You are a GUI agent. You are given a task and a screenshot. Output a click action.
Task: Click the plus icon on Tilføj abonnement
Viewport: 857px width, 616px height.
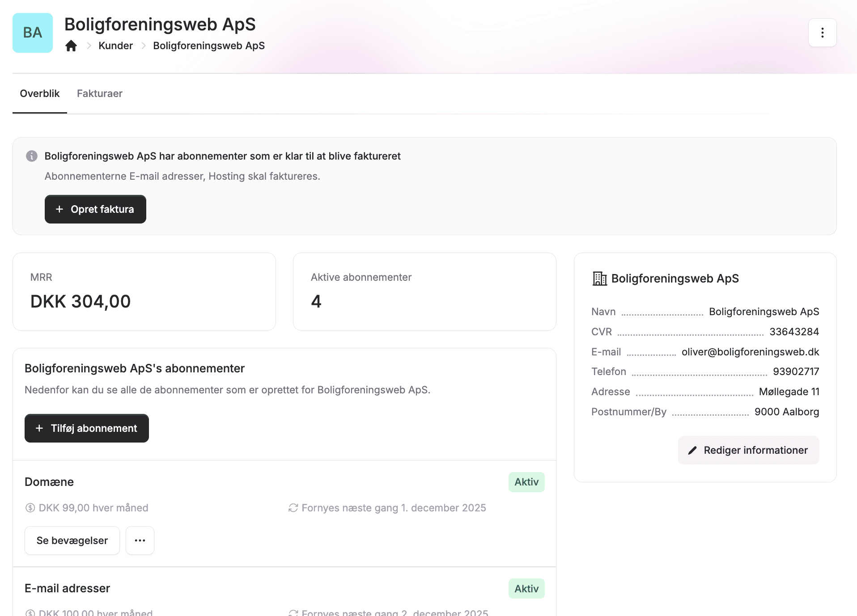(x=39, y=428)
